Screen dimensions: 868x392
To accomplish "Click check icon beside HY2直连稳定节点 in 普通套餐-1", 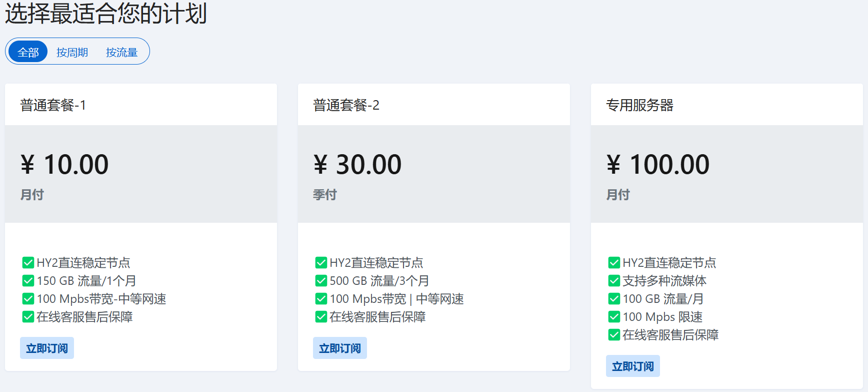I will [x=28, y=262].
